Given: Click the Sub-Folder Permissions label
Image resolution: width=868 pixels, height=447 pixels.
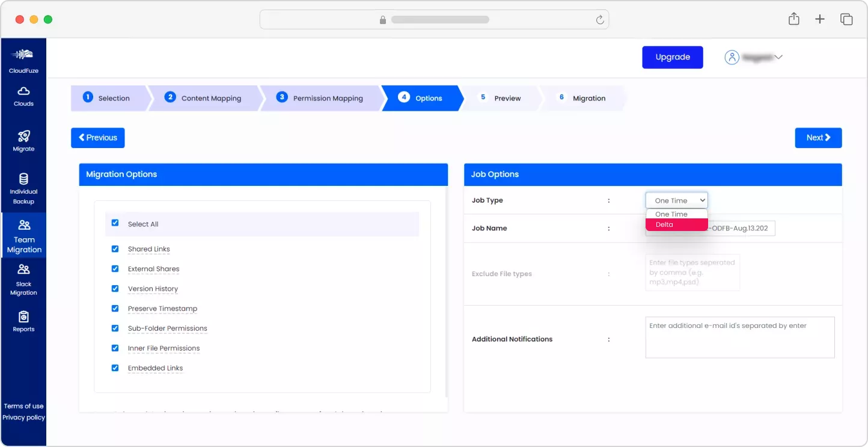Looking at the screenshot, I should (x=167, y=328).
